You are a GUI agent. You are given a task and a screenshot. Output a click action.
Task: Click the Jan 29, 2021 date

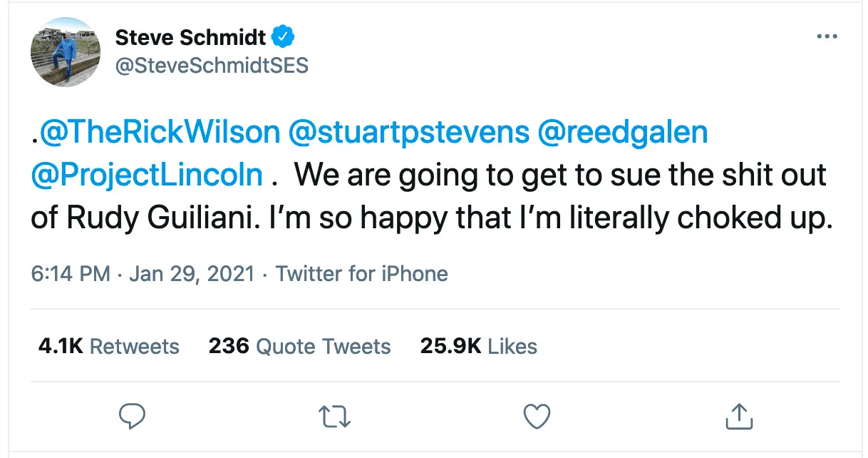click(x=192, y=274)
